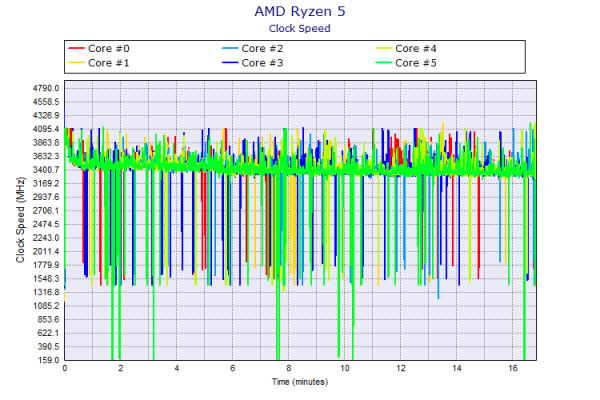Click the 10 minute x-axis tick label
600x400 pixels.
coord(345,368)
